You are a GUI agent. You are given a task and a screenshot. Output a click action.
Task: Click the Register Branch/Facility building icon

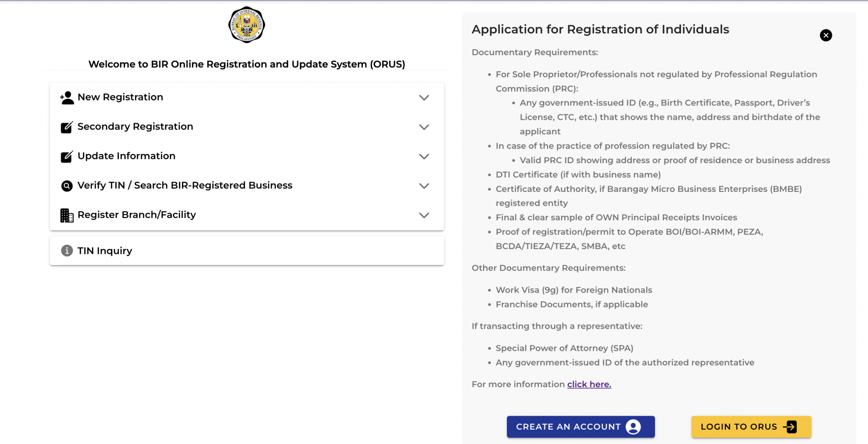pyautogui.click(x=66, y=215)
